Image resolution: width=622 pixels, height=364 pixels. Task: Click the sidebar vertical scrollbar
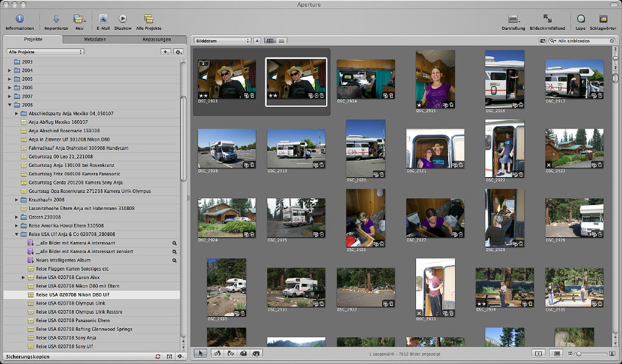183,139
